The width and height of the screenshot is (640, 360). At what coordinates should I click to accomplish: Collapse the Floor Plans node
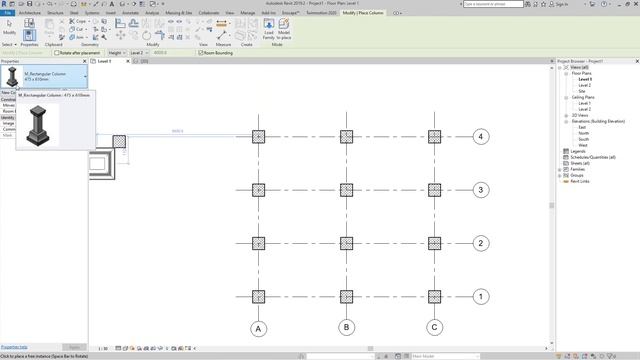(566, 73)
